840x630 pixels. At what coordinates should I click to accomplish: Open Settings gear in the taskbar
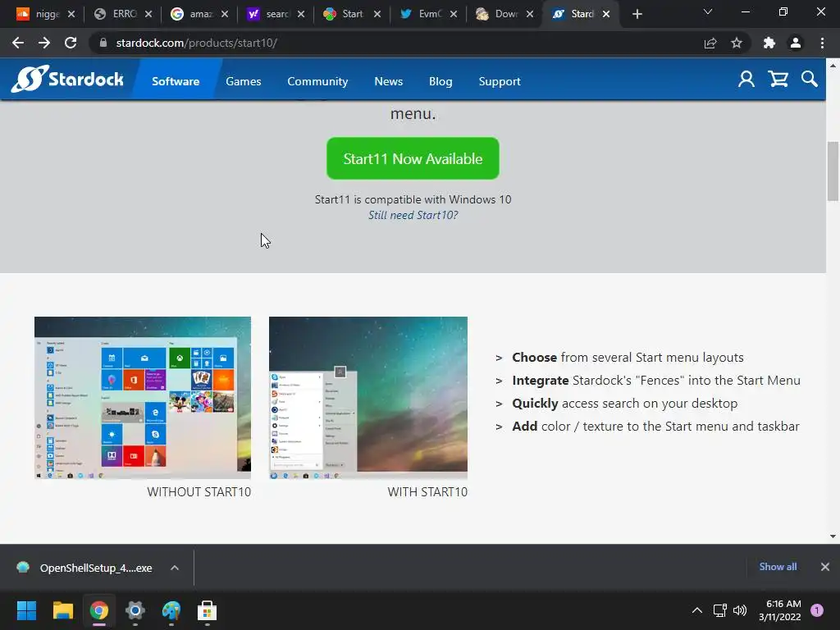point(135,610)
